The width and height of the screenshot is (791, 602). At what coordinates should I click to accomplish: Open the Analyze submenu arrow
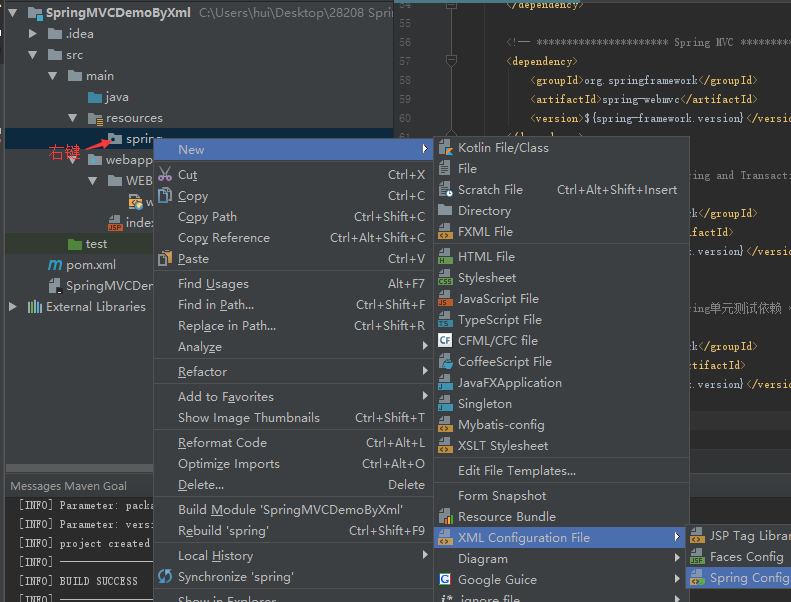pos(425,346)
